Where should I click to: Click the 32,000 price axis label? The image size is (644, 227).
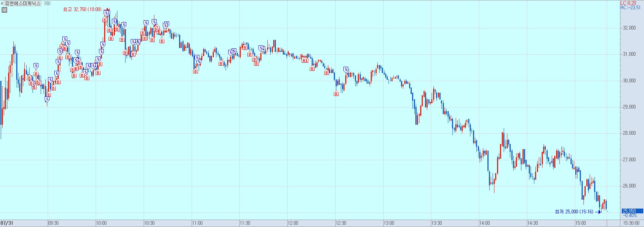click(x=629, y=28)
